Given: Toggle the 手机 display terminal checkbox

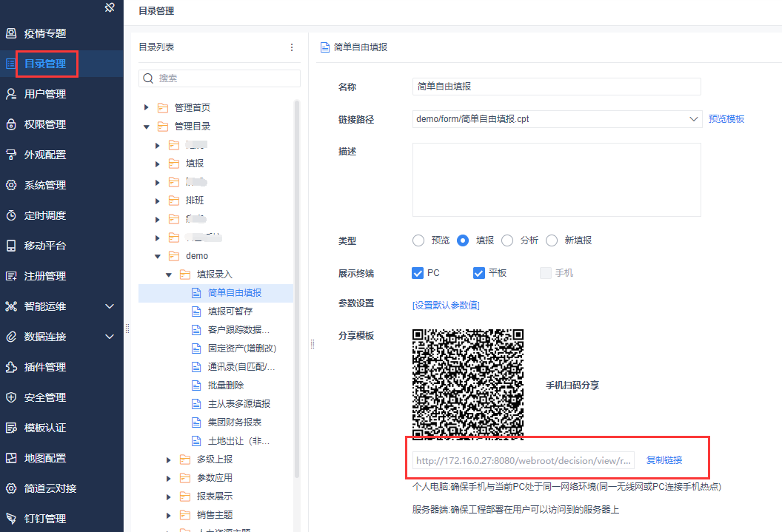Looking at the screenshot, I should tap(546, 273).
